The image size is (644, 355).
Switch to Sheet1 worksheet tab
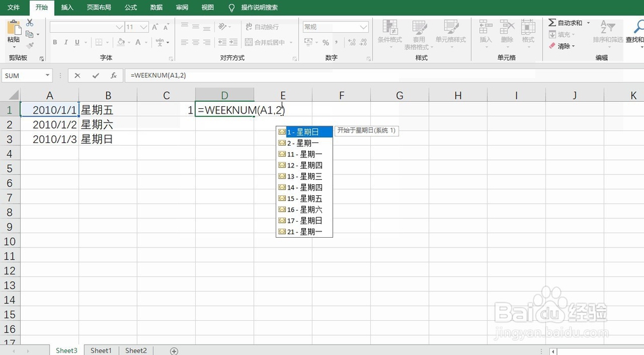point(101,350)
